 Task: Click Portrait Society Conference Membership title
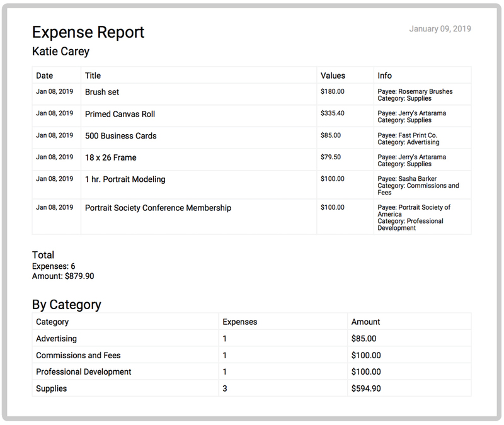click(157, 208)
